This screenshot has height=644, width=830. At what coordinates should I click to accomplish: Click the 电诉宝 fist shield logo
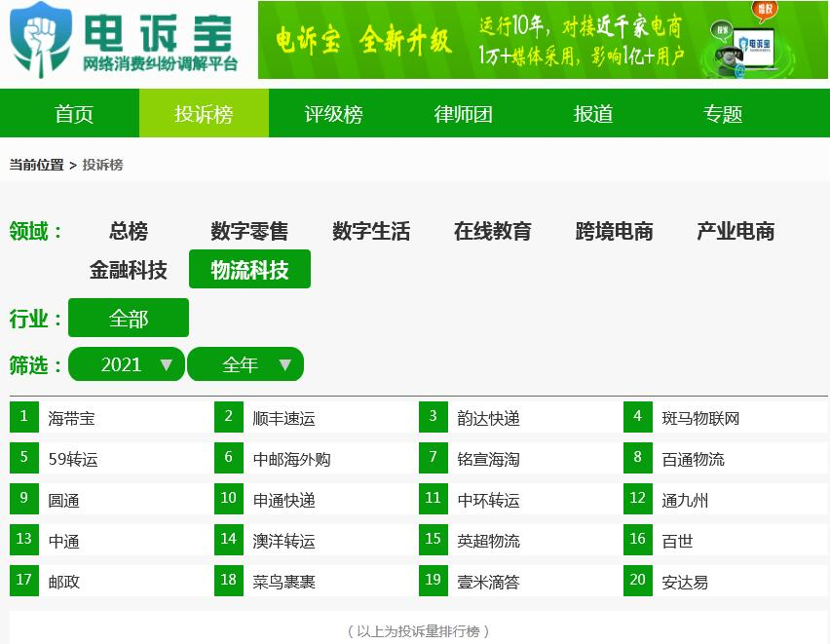41,40
